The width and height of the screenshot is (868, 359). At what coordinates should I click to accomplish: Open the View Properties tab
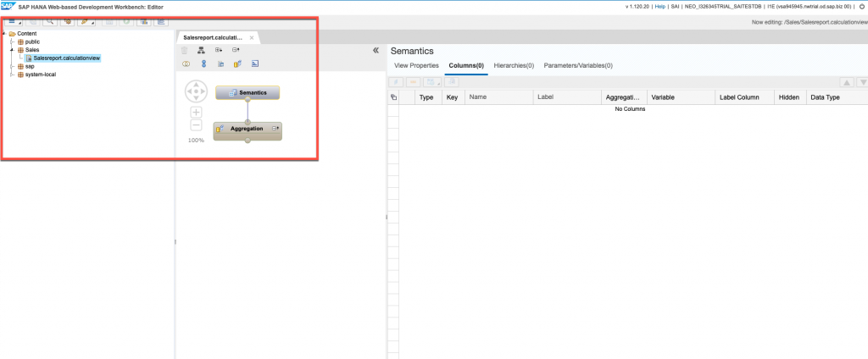416,65
